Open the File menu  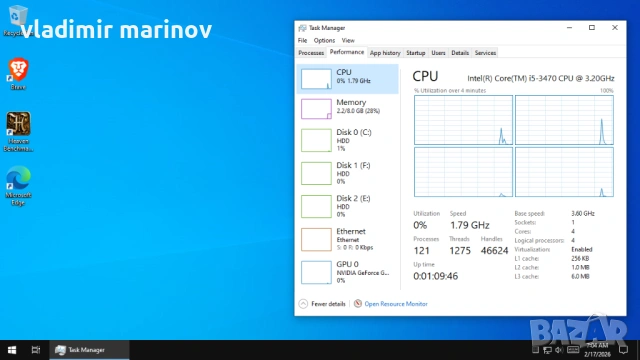[x=302, y=40]
